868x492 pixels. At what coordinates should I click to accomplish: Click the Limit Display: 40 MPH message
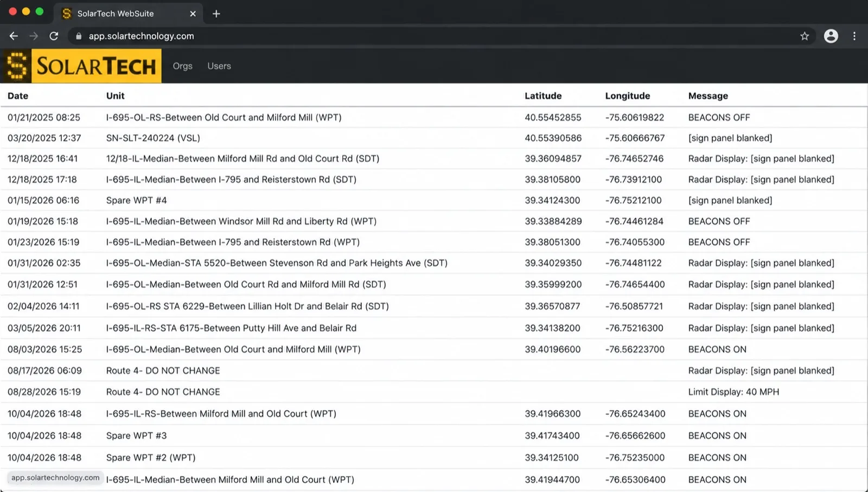tap(733, 392)
